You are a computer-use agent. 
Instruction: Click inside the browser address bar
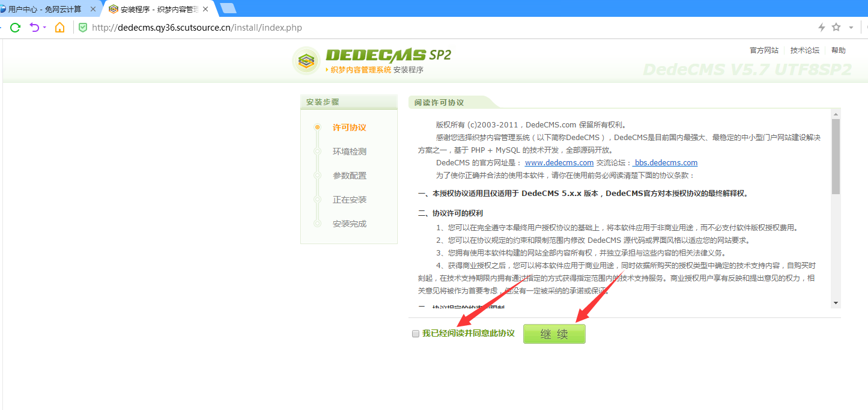click(240, 27)
